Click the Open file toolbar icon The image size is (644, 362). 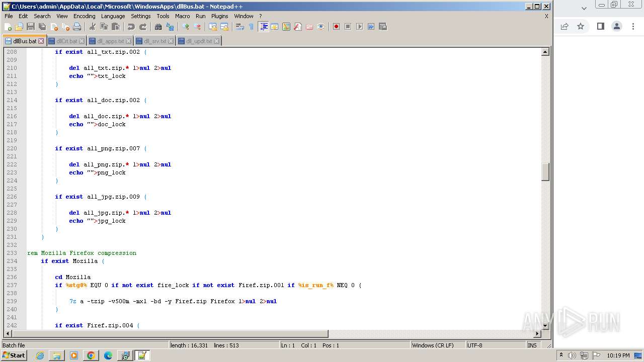click(x=19, y=27)
